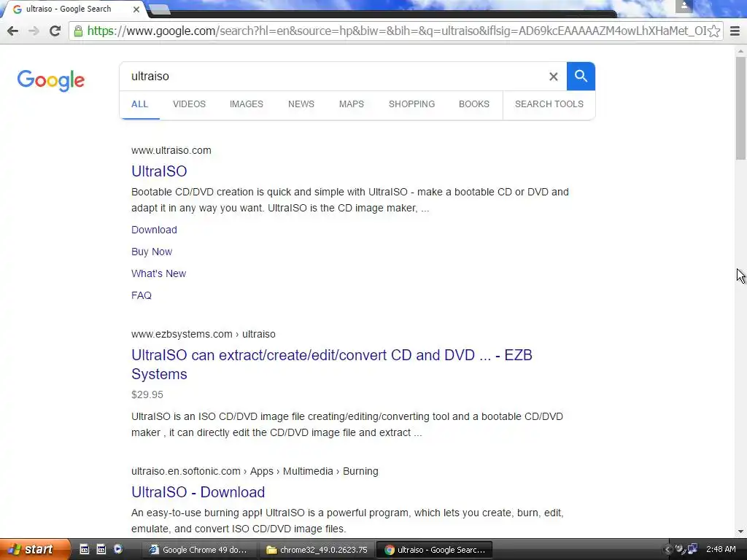Open the NEWS results tab
Image resolution: width=747 pixels, height=560 pixels.
pyautogui.click(x=301, y=104)
